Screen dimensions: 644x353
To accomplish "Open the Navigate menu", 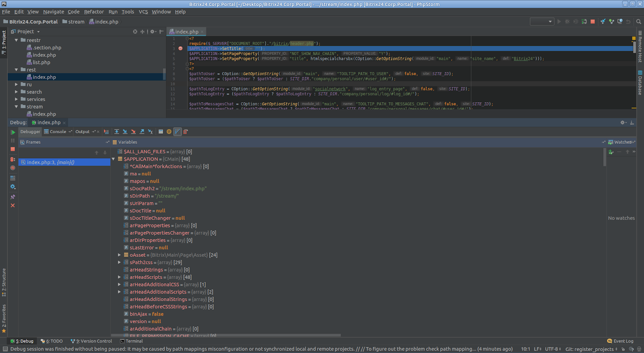I will (54, 12).
